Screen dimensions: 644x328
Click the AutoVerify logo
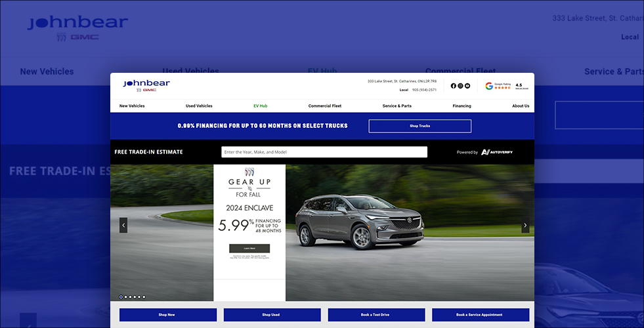click(496, 152)
